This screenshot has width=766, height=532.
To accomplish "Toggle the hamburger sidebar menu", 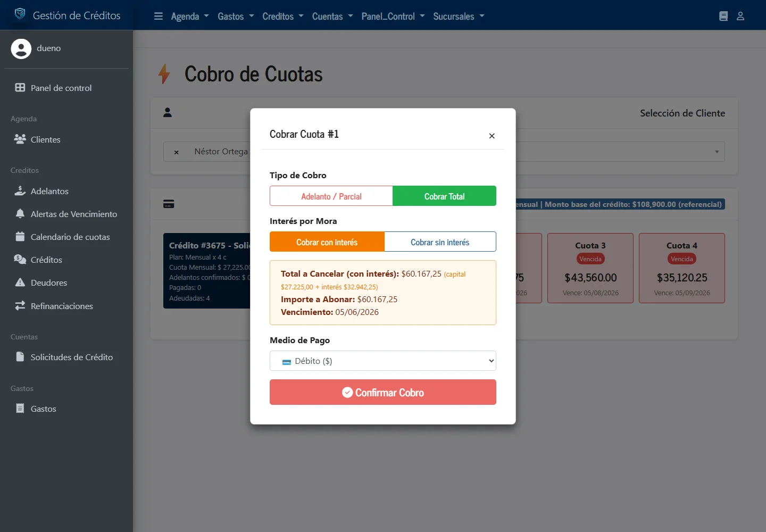I will 159,16.
